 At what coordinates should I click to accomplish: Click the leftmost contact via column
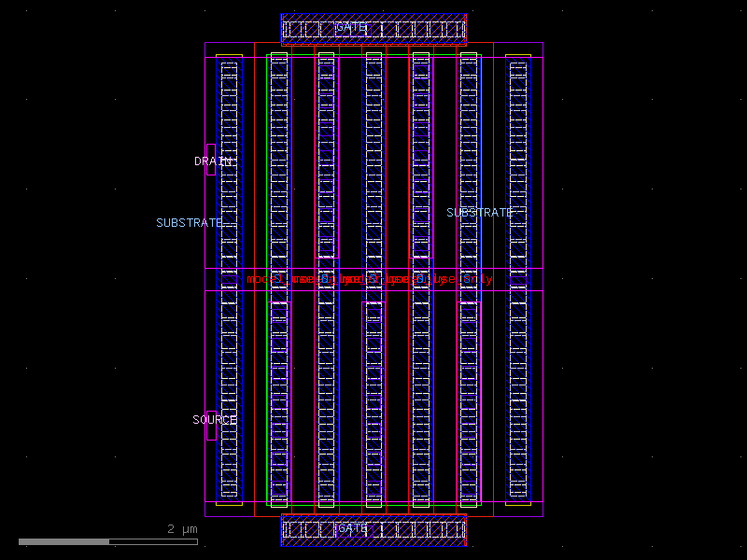tap(229, 280)
